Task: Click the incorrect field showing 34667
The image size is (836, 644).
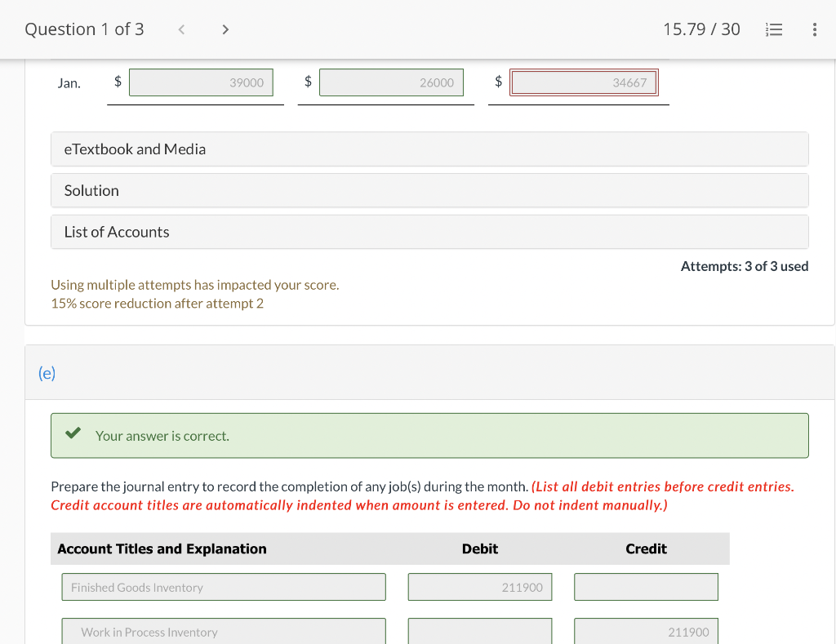Action: tap(584, 82)
